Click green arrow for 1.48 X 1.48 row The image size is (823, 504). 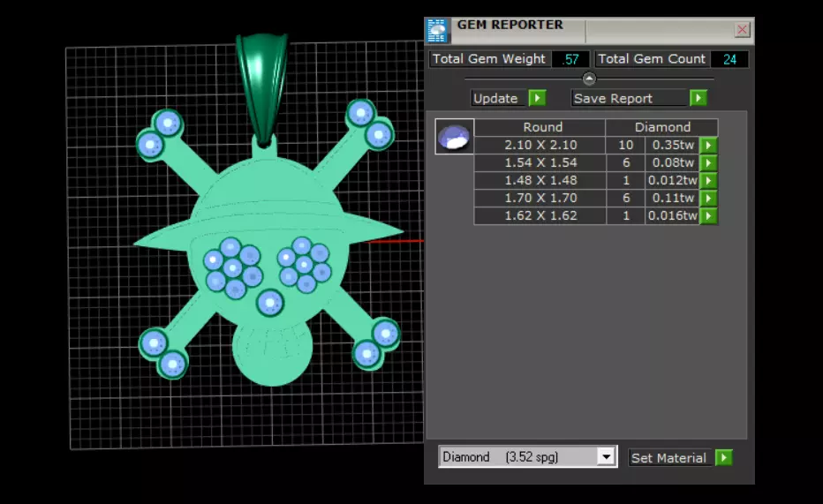[708, 181]
